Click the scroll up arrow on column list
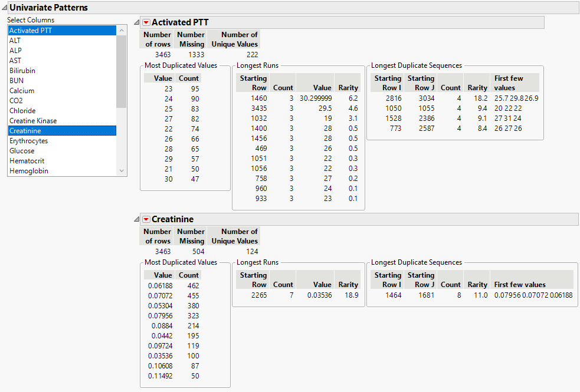 coord(121,30)
